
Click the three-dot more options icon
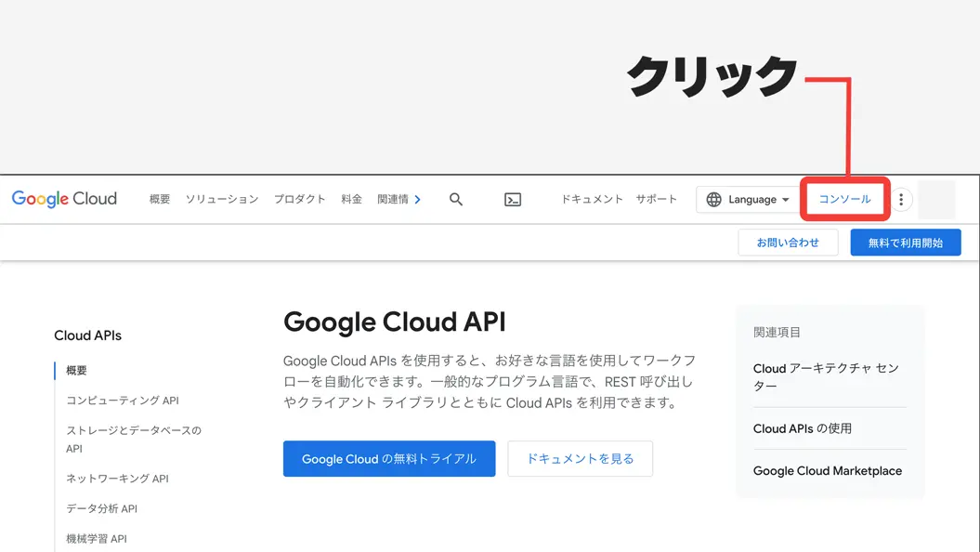(901, 200)
